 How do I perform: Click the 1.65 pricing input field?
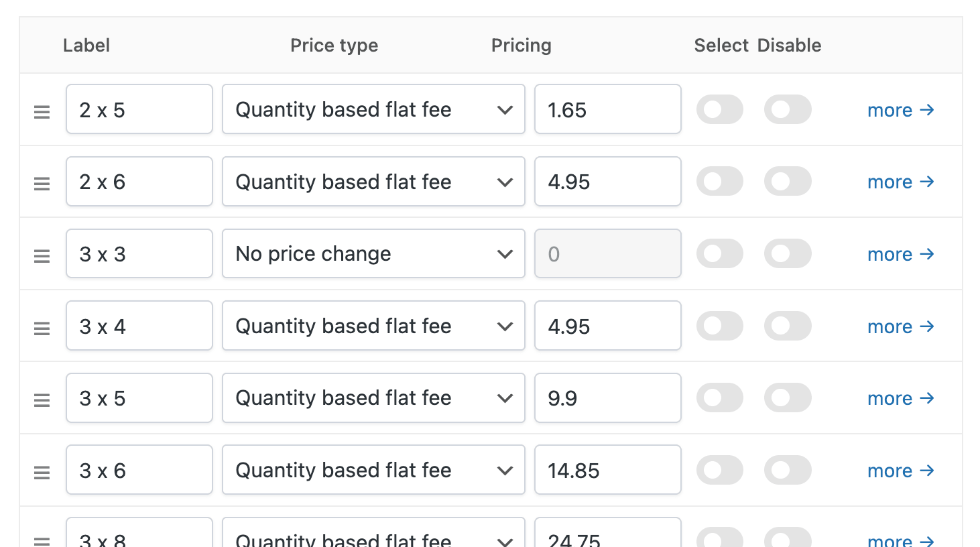coord(607,109)
